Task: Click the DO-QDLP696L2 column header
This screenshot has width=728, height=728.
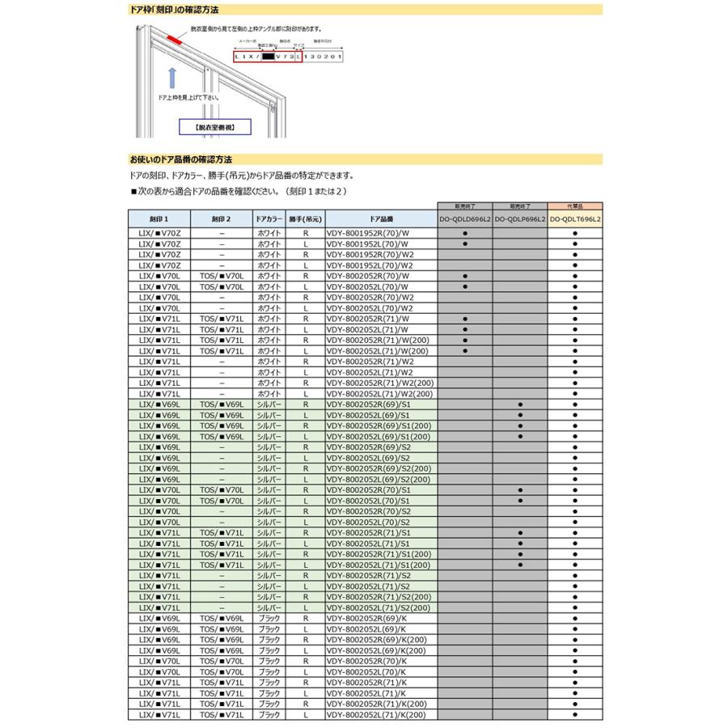Action: (520, 218)
